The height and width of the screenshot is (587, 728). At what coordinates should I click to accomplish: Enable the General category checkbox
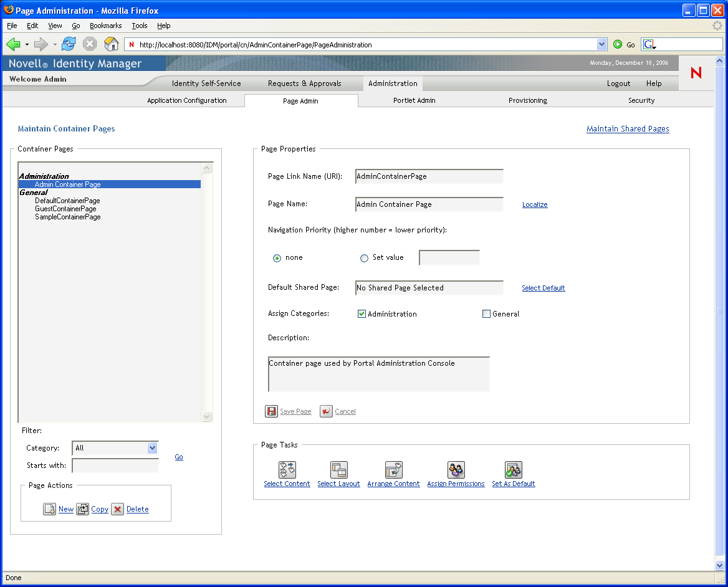(x=487, y=314)
